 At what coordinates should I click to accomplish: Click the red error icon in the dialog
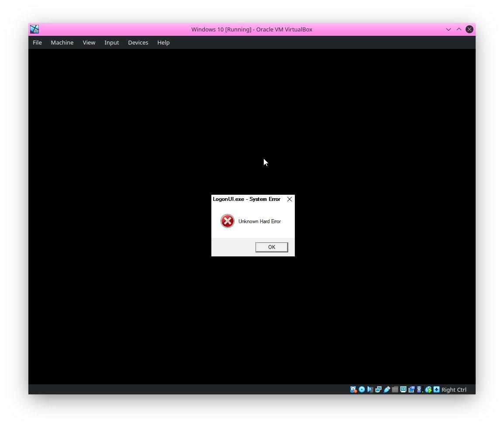coord(228,221)
